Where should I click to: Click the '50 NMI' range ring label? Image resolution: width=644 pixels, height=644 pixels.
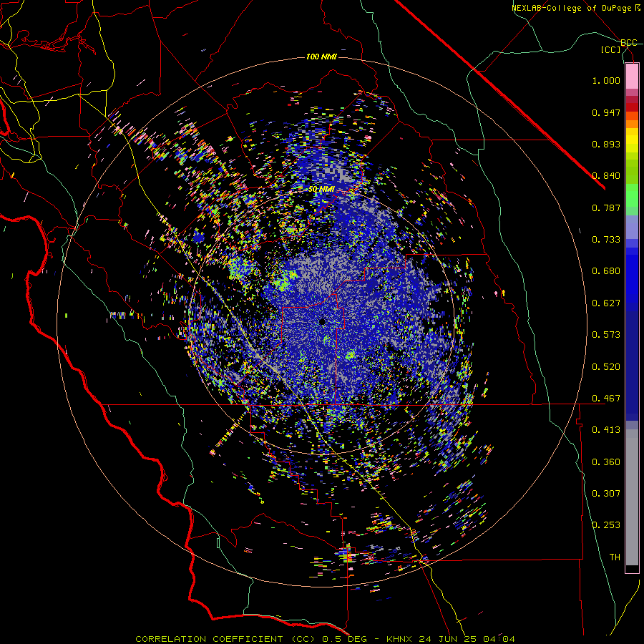[321, 189]
